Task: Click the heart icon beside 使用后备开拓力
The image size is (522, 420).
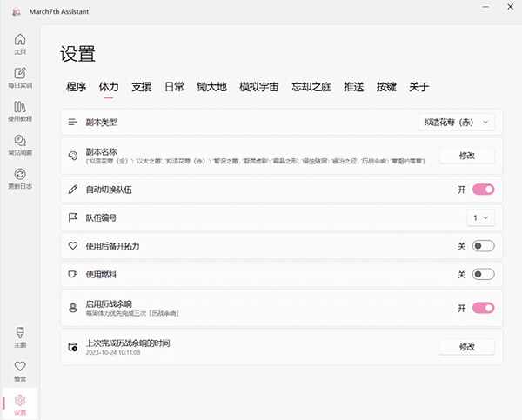Action: (72, 245)
